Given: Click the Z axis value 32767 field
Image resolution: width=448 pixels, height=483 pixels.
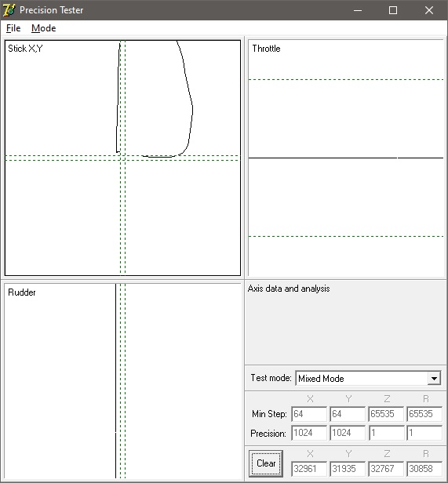Looking at the screenshot, I should [386, 469].
